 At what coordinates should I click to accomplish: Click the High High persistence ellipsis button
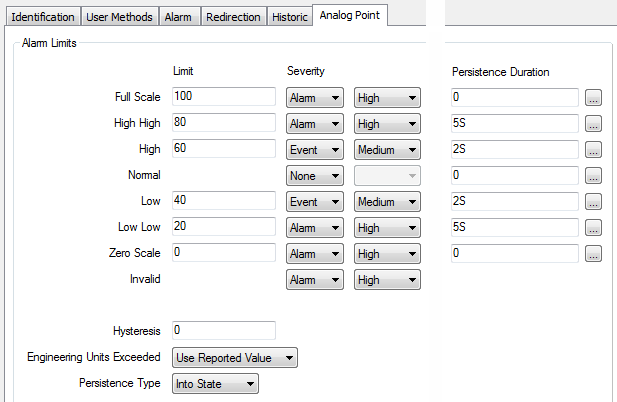pyautogui.click(x=593, y=124)
